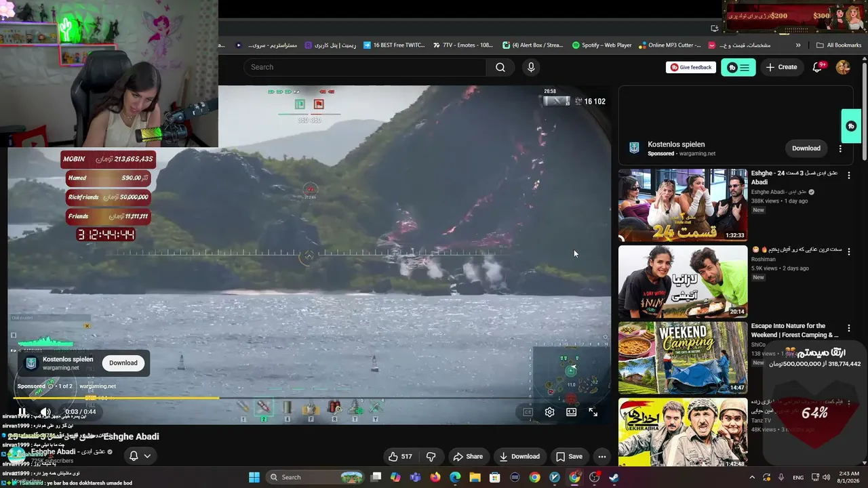Image resolution: width=868 pixels, height=488 pixels.
Task: Start voice search with the microphone icon
Action: point(531,67)
